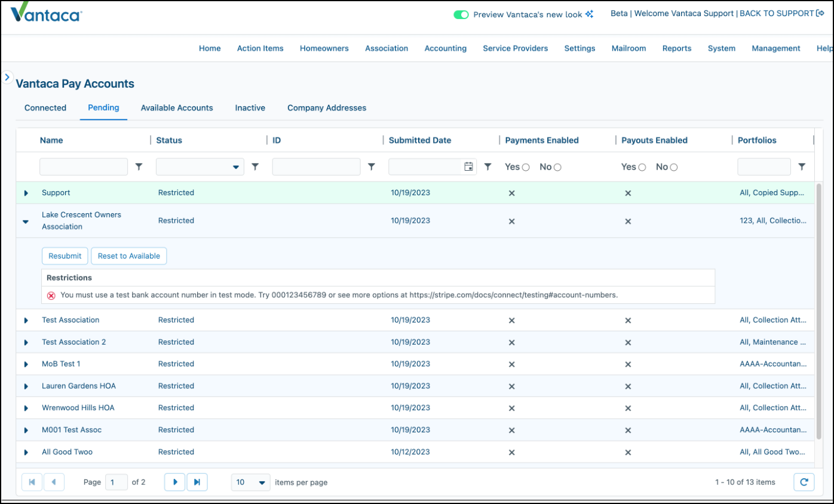Go to the previous page of results
834x504 pixels.
(x=54, y=482)
